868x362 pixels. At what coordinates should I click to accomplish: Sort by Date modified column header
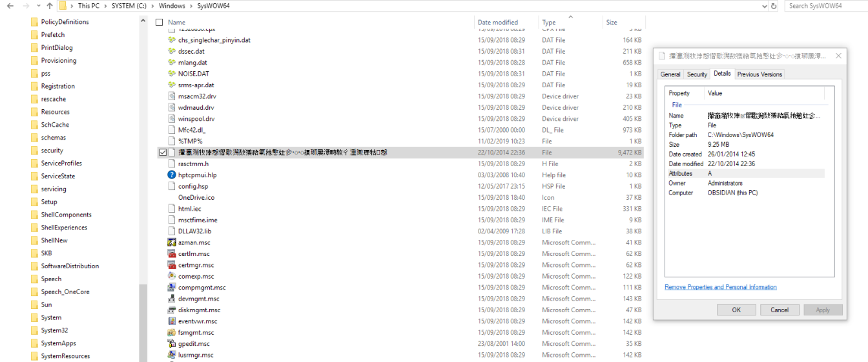point(497,22)
